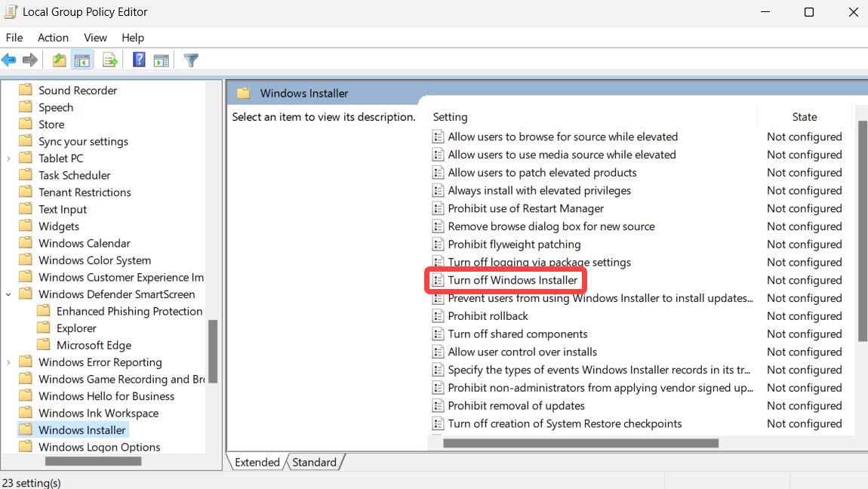This screenshot has width=868, height=489.
Task: Switch to the Standard tab
Action: click(x=314, y=462)
